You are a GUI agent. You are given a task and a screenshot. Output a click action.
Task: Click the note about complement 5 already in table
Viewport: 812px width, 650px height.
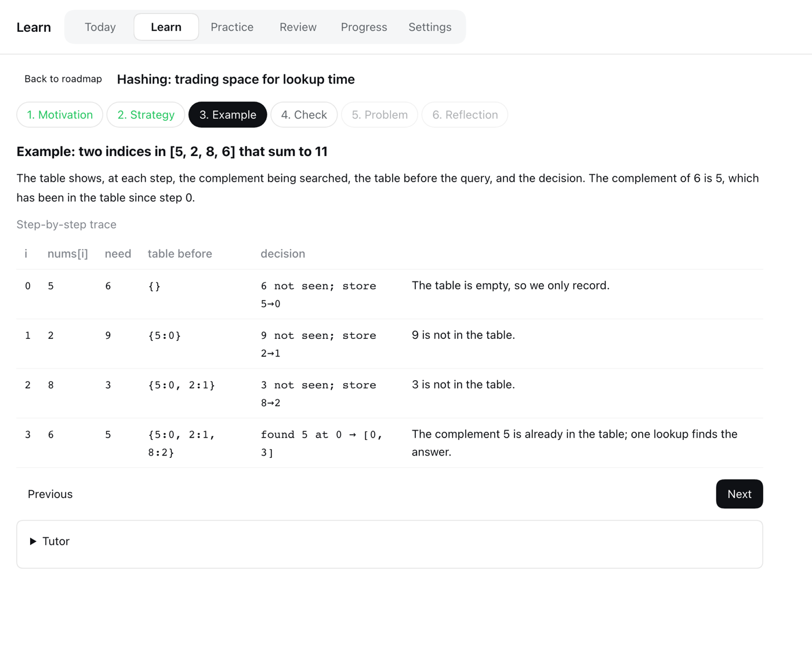tap(575, 443)
